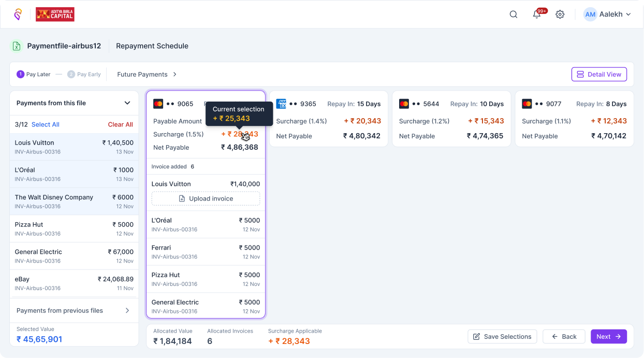Click the purple app logo icon
This screenshot has height=358, width=644.
18,15
